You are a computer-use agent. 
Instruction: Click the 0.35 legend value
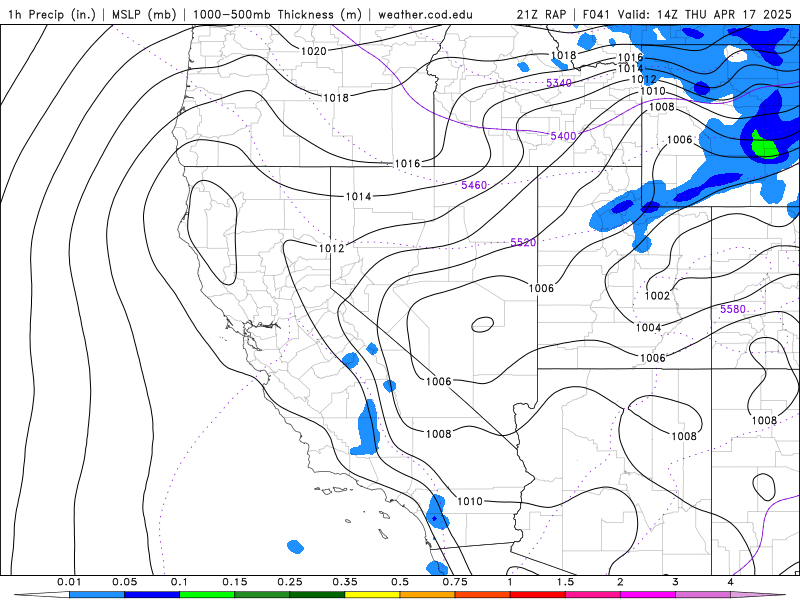click(x=345, y=582)
